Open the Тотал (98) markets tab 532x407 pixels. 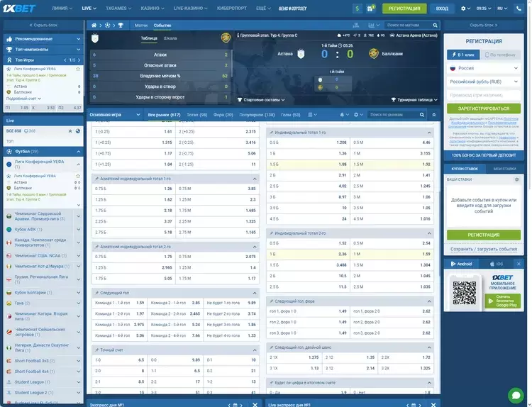197,115
